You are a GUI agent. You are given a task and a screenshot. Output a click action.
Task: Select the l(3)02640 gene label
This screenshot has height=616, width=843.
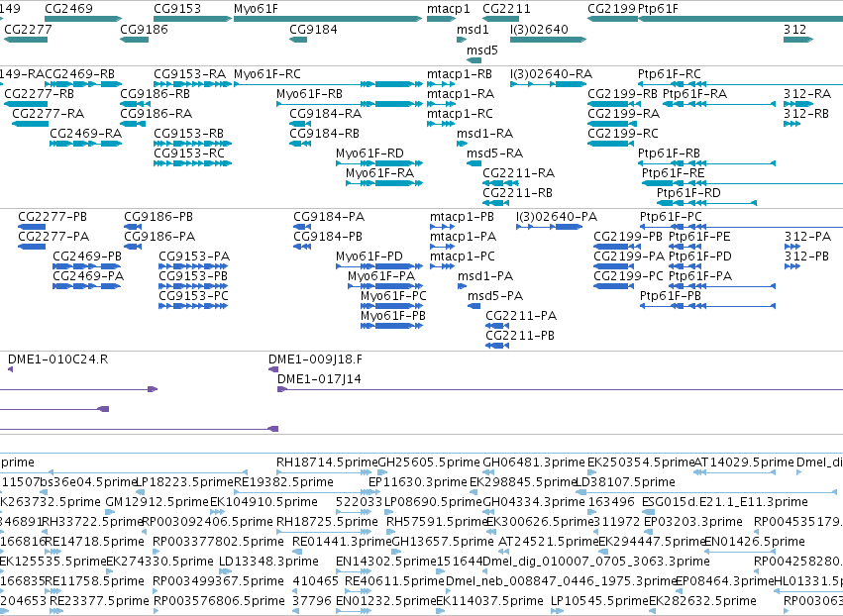point(539,29)
